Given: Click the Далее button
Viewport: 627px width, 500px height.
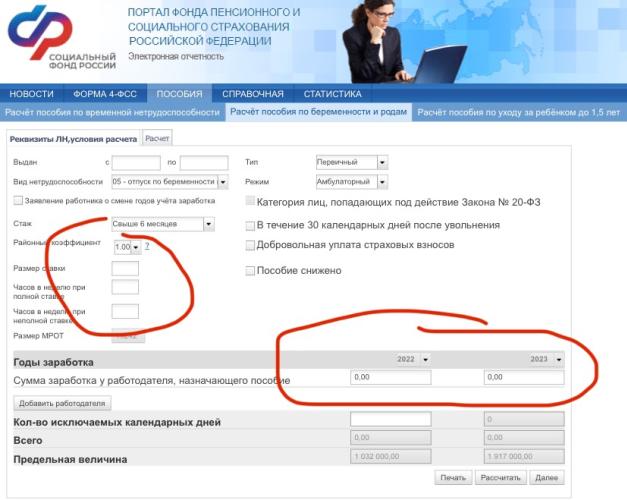Looking at the screenshot, I should tap(547, 478).
